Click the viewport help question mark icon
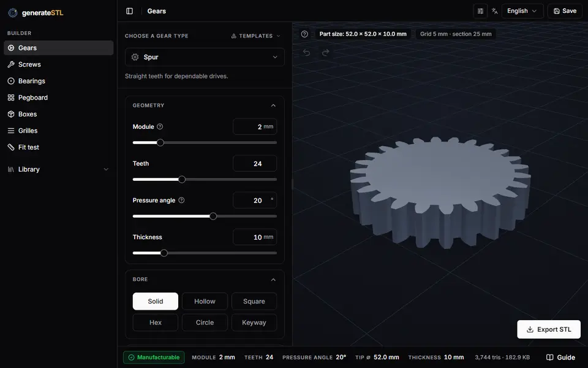Viewport: 588px width, 368px height. [304, 34]
